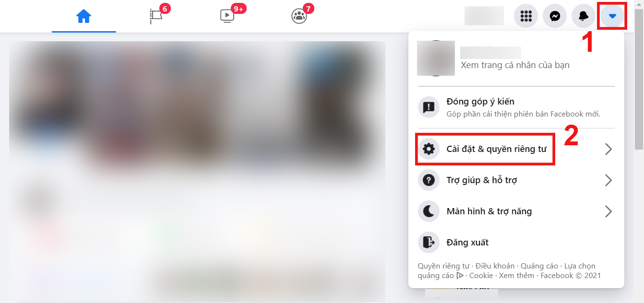Open Messenger chats icon
The width and height of the screenshot is (644, 303).
point(555,16)
